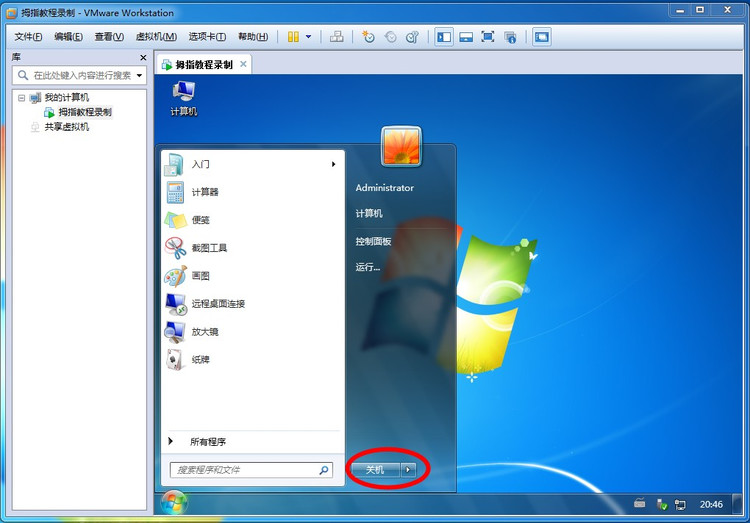Click the 关机 shutdown button
The height and width of the screenshot is (523, 750).
tap(375, 470)
